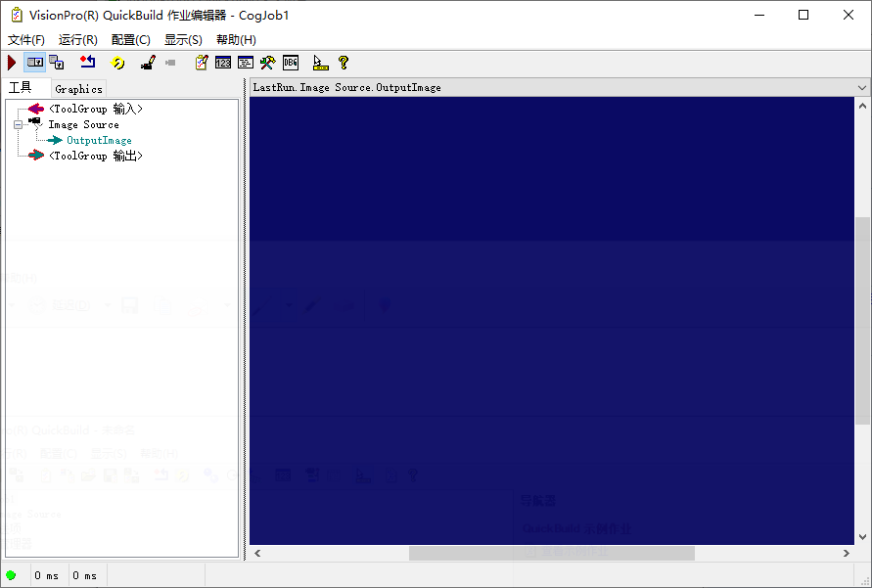This screenshot has height=588, width=872.
Task: Open the undo icon with yellow curved arrow
Action: (117, 62)
